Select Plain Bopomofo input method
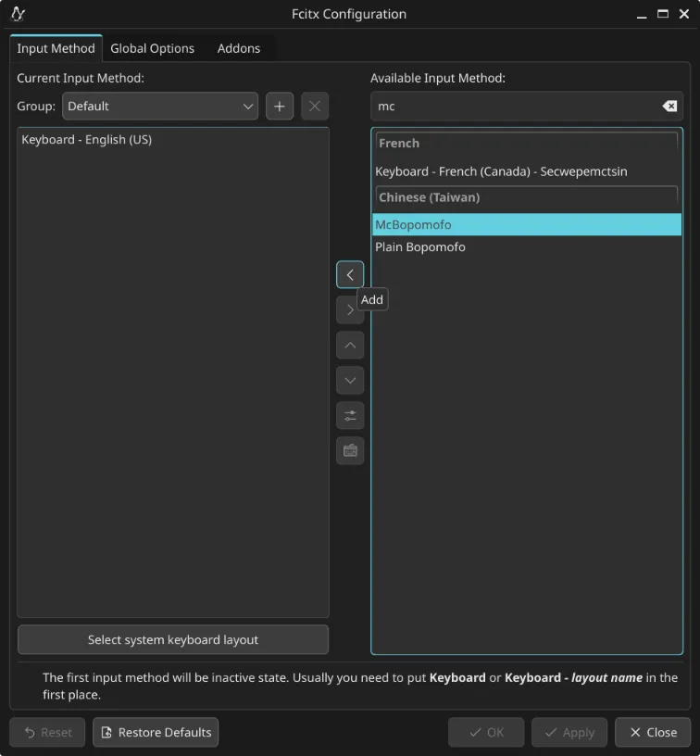 (x=527, y=246)
